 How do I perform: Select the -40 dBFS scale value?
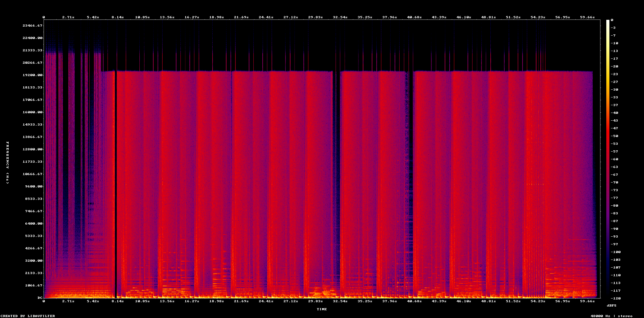[614, 113]
